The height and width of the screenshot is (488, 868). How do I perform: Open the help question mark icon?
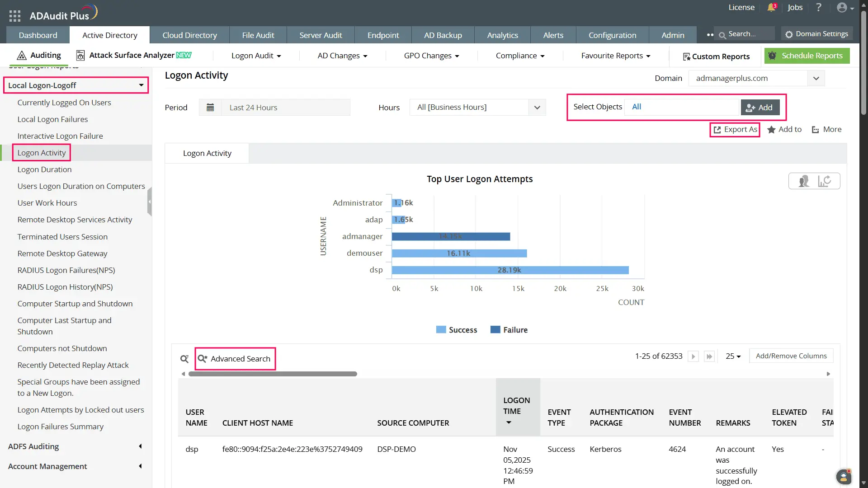818,8
